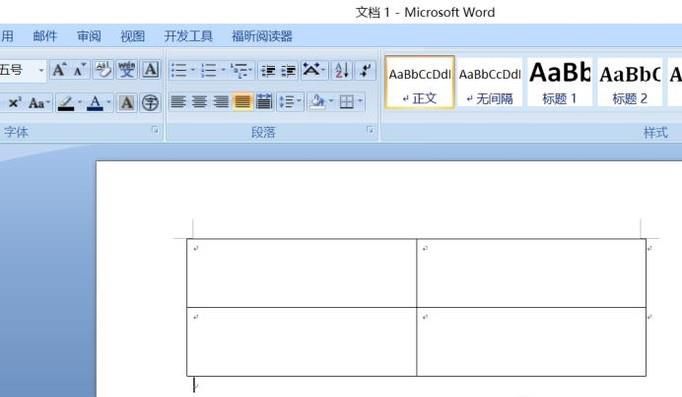This screenshot has height=397, width=682.
Task: Click the Superscript x² icon
Action: (15, 103)
